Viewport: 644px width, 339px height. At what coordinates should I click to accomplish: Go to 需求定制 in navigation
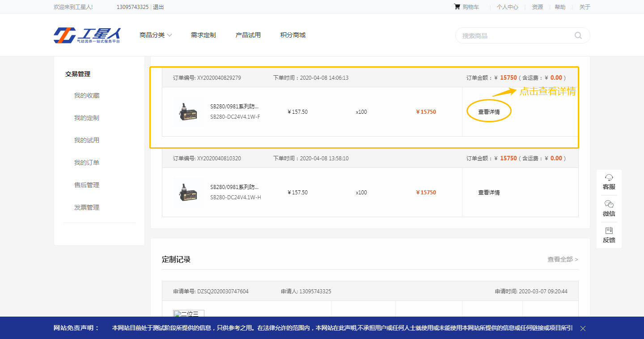203,35
